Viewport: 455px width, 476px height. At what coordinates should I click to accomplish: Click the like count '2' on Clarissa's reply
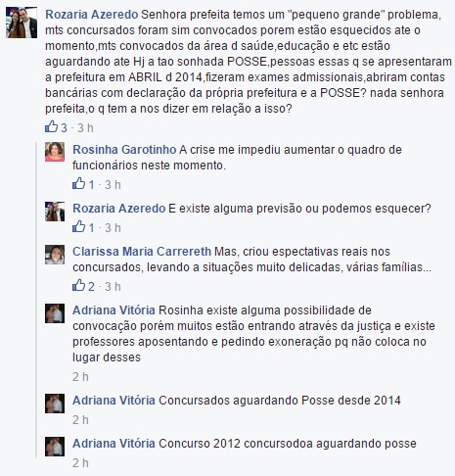[91, 287]
